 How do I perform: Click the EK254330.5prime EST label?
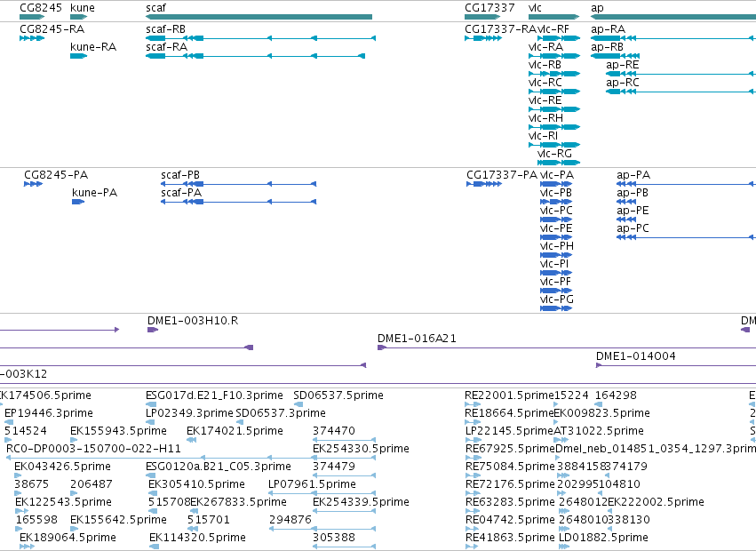pyautogui.click(x=361, y=449)
